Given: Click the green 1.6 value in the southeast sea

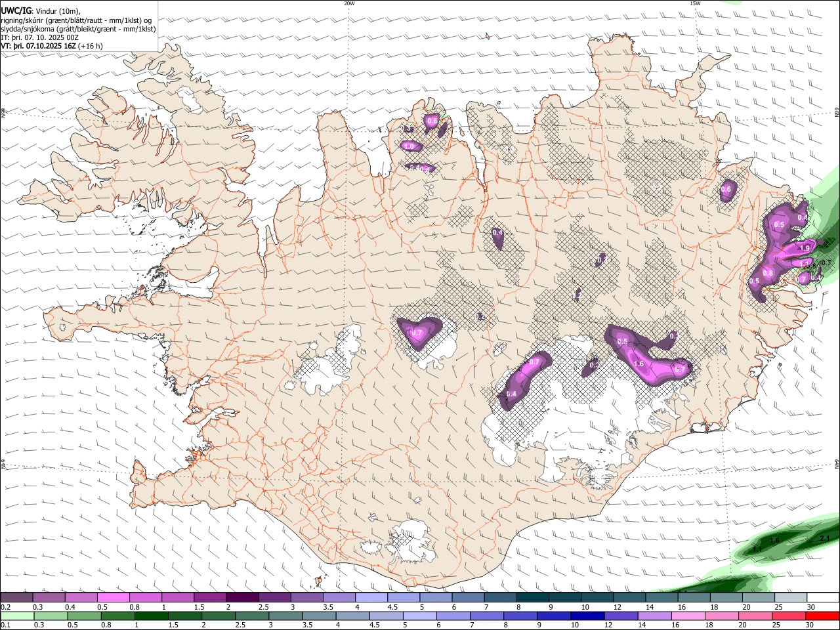Looking at the screenshot, I should 774,540.
